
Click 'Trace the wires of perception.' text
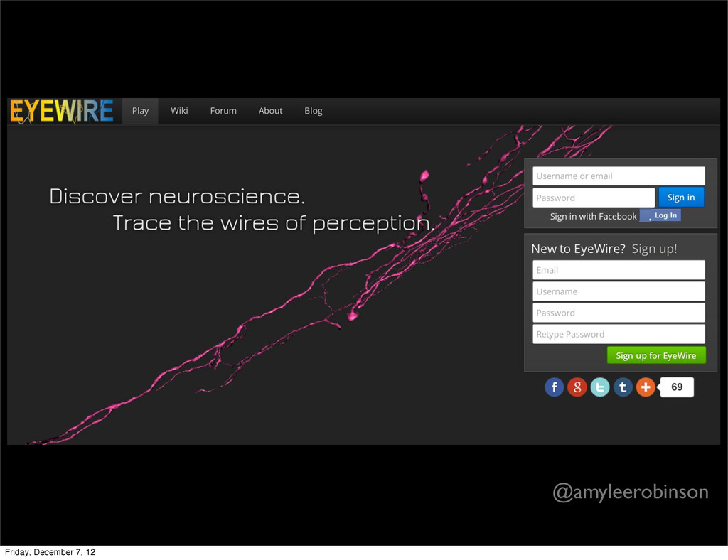(x=274, y=223)
